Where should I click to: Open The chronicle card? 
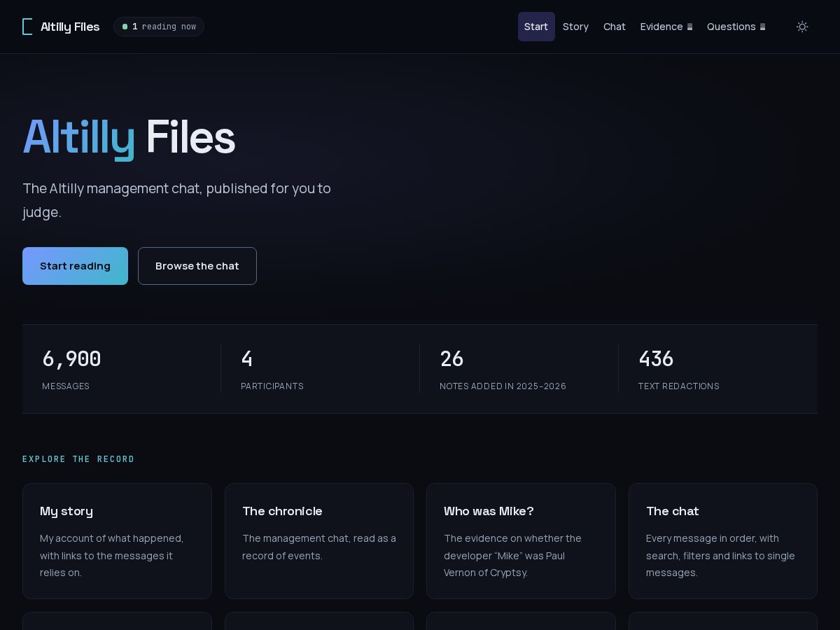(319, 541)
